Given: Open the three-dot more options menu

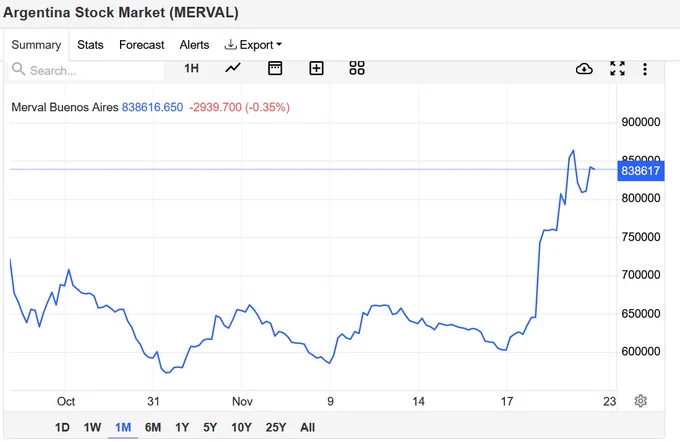Looking at the screenshot, I should click(x=645, y=69).
